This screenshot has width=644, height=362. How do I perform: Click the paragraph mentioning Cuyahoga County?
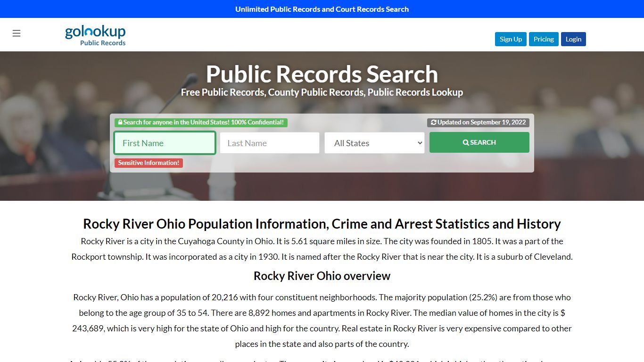click(322, 249)
